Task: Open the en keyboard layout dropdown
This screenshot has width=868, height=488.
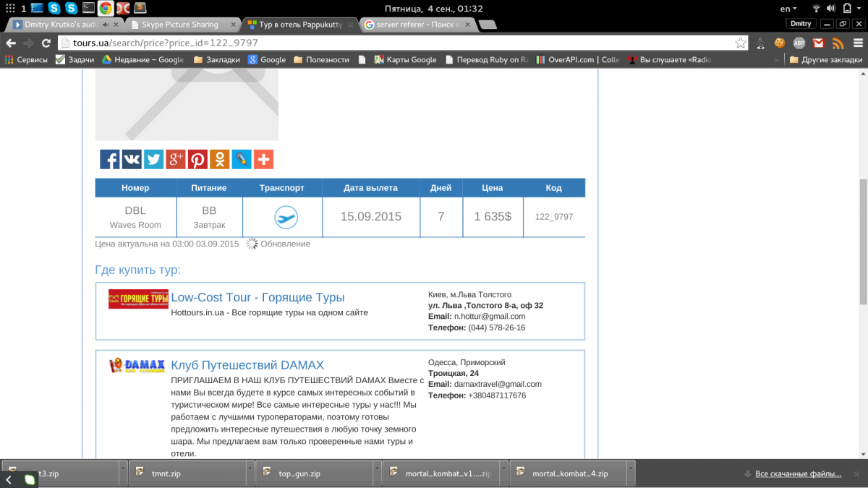Action: pos(788,9)
